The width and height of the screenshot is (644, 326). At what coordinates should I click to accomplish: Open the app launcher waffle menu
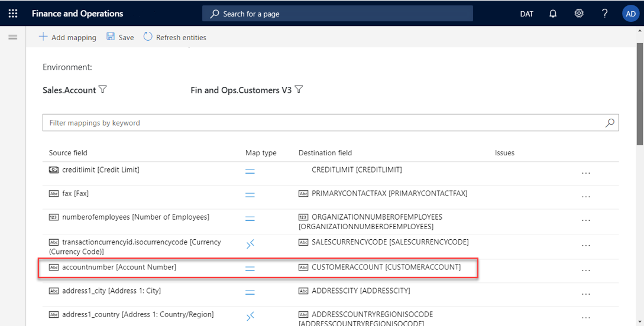(x=13, y=14)
